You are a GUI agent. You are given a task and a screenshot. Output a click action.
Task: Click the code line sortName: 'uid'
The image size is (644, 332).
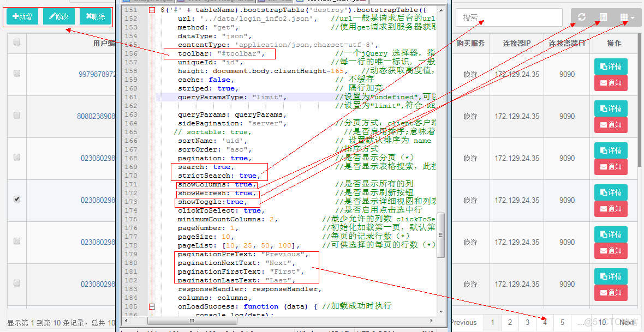pos(212,141)
